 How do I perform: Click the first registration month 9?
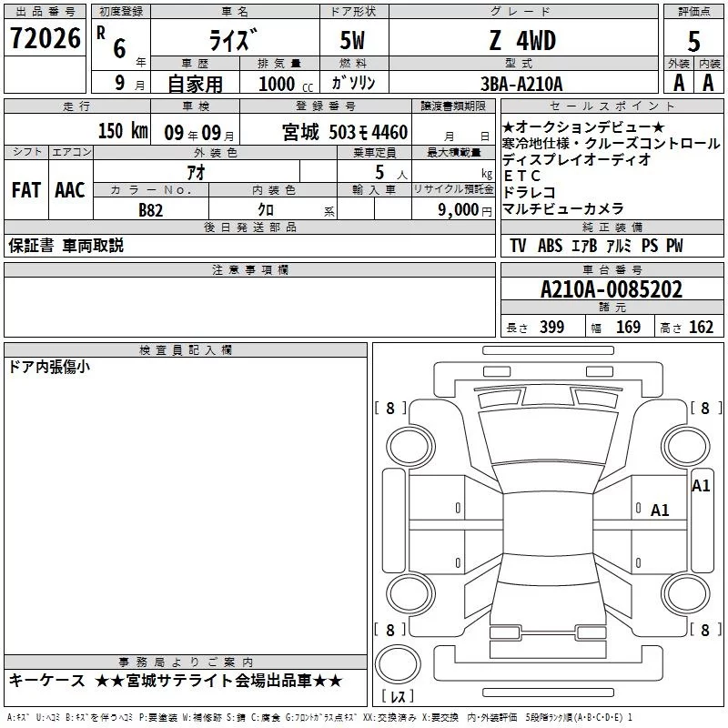coord(120,83)
